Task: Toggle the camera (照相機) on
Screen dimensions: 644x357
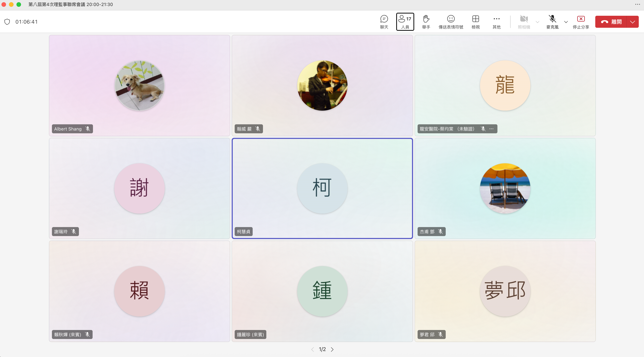Action: 524,22
